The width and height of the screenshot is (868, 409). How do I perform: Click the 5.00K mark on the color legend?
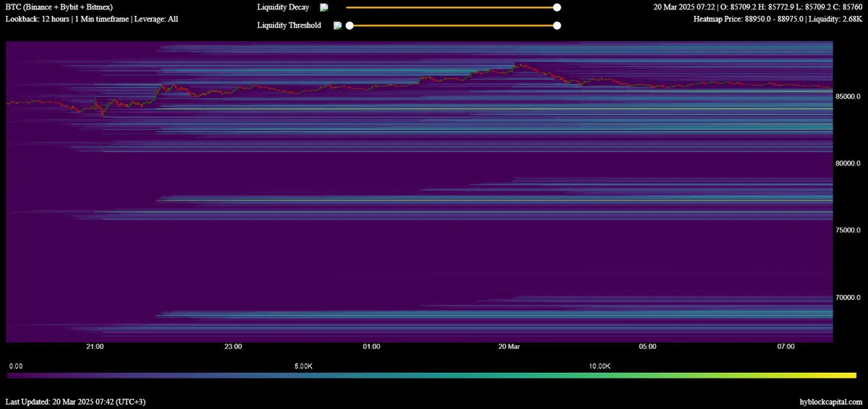pyautogui.click(x=302, y=366)
